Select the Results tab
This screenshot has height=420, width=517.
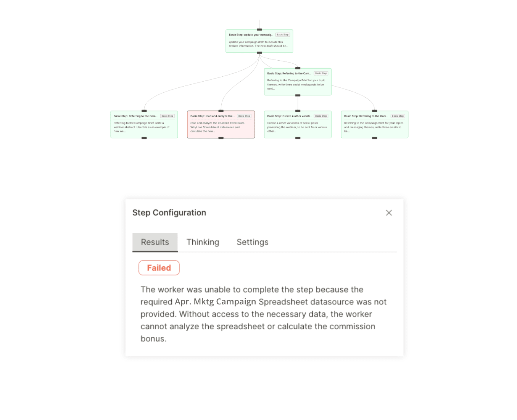[155, 242]
